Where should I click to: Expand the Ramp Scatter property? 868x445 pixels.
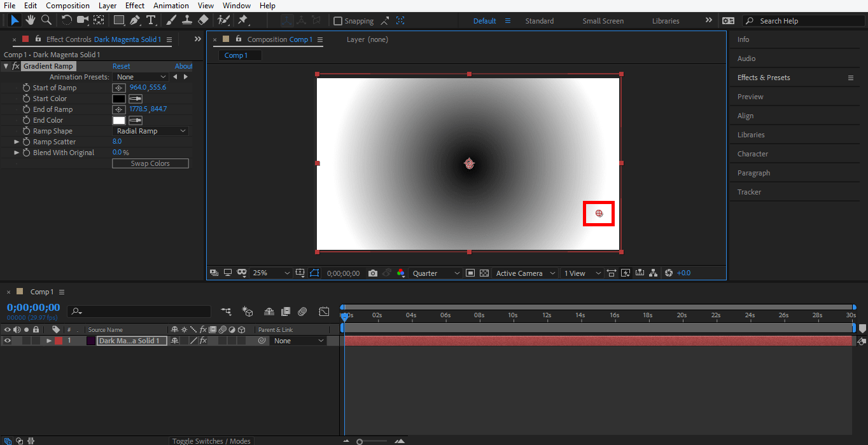(x=17, y=142)
